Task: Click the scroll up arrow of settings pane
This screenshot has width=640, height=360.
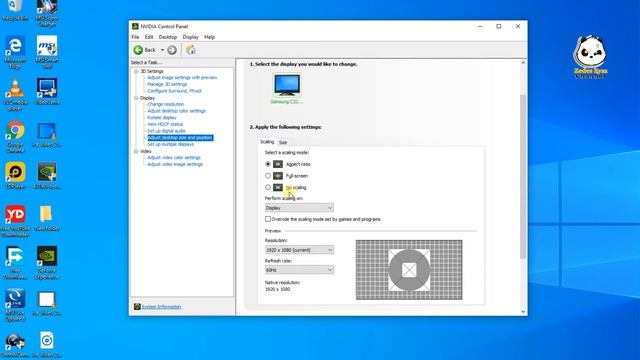Action: click(523, 63)
